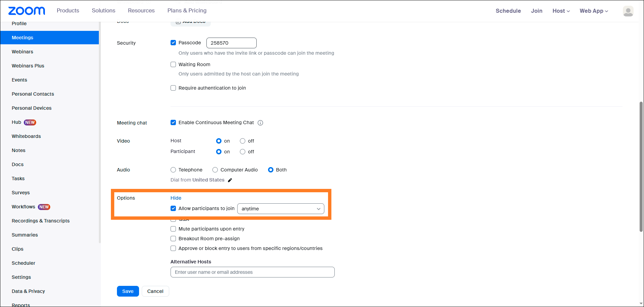Turn Host video off
Screen dimensions: 644x307
pyautogui.click(x=243, y=141)
